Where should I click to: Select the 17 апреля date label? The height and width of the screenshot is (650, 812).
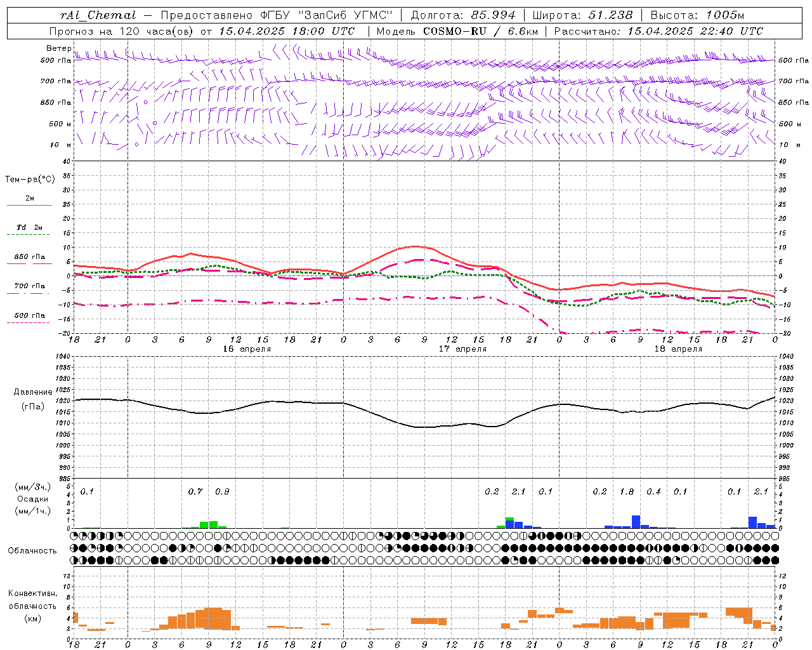pos(462,349)
